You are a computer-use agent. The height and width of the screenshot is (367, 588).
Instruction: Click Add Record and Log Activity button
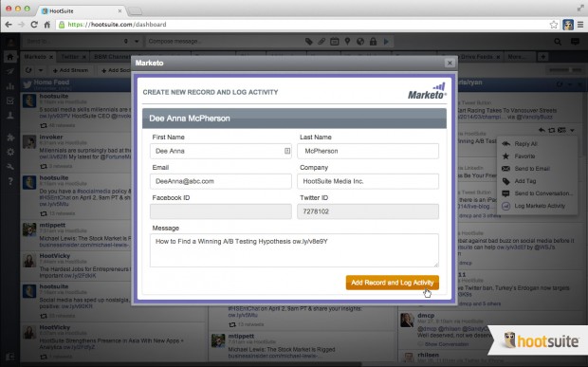point(393,283)
